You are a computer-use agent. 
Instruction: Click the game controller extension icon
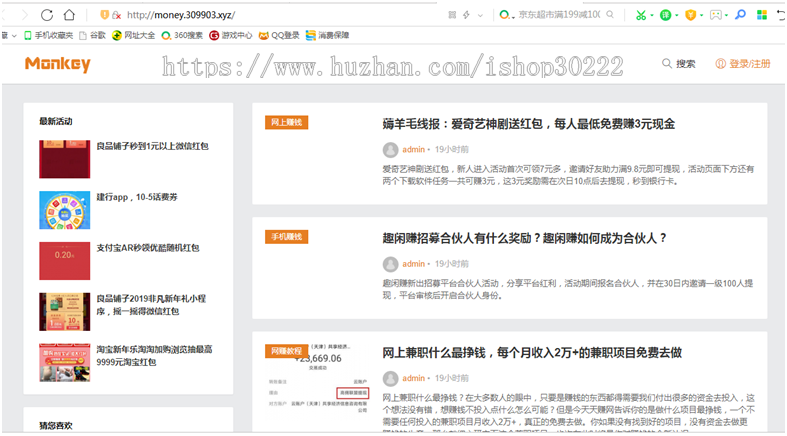click(x=715, y=16)
